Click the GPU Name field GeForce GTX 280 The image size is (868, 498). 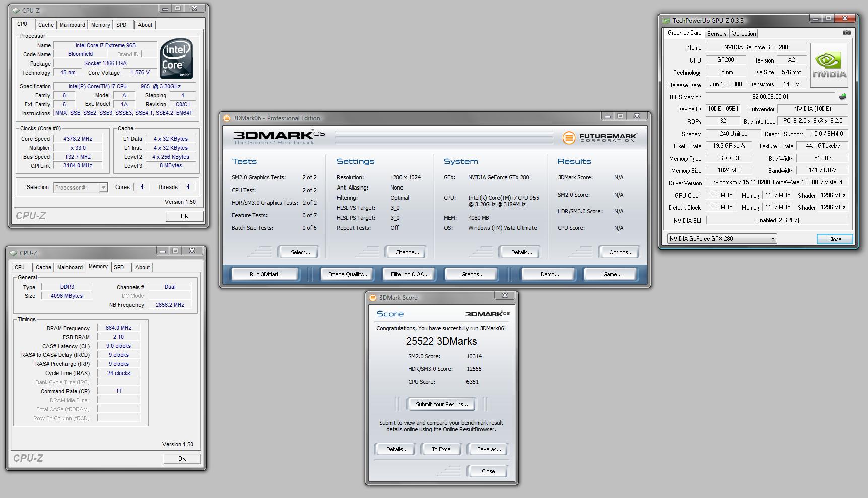tap(756, 47)
